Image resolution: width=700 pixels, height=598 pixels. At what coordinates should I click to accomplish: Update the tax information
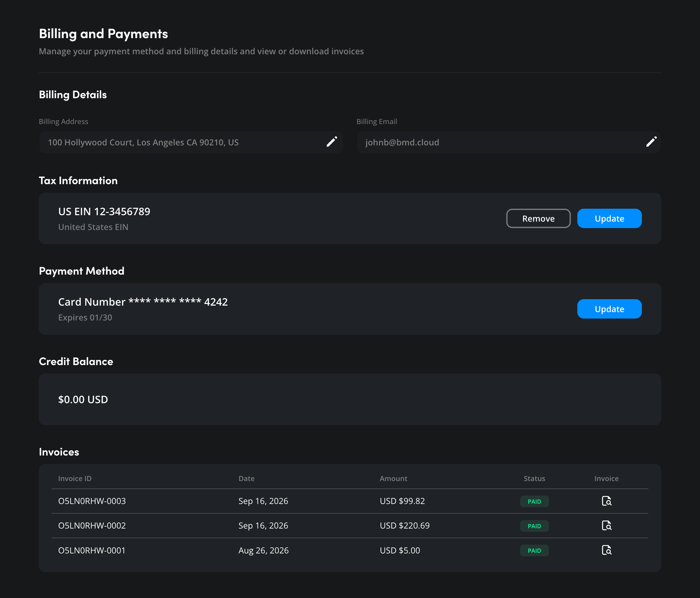[609, 218]
